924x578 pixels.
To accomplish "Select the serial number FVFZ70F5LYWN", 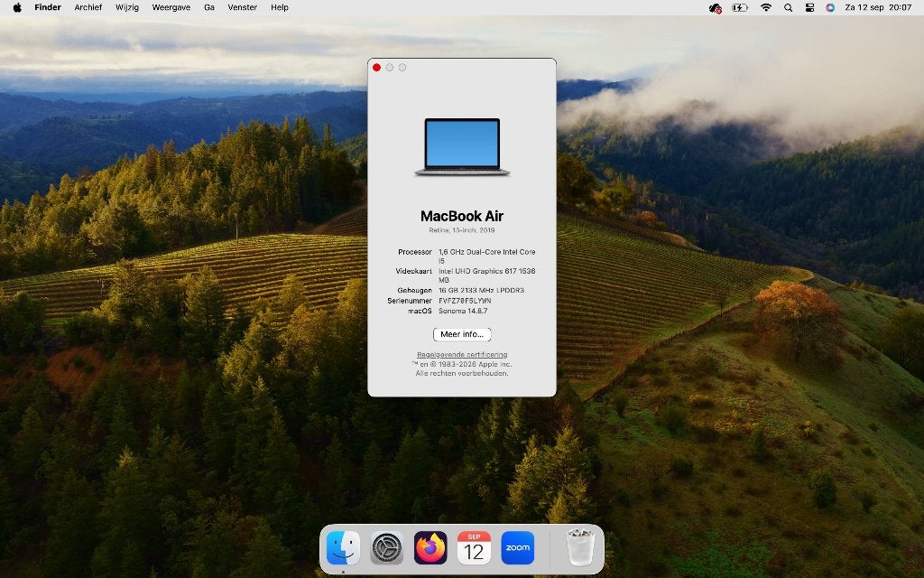I will [465, 301].
